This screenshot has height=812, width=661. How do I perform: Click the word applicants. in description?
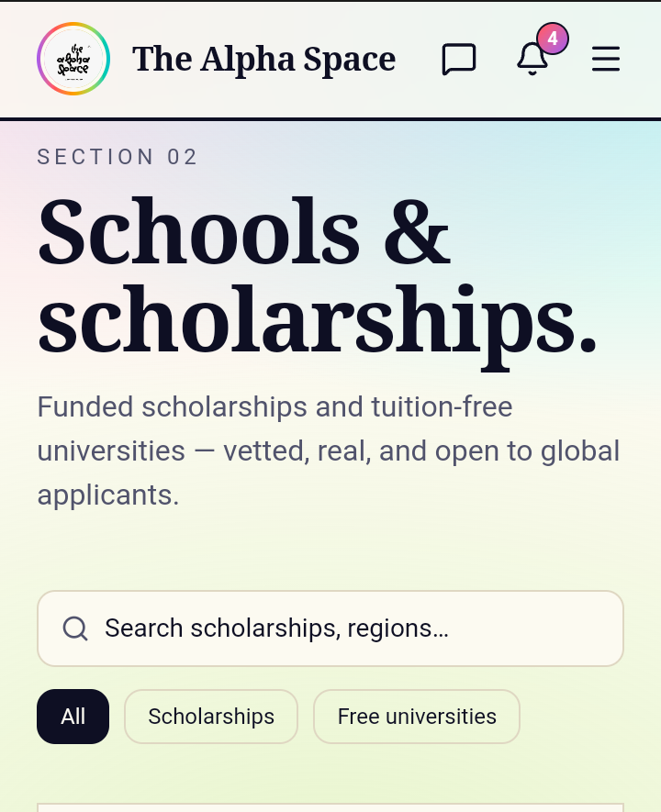click(x=108, y=495)
